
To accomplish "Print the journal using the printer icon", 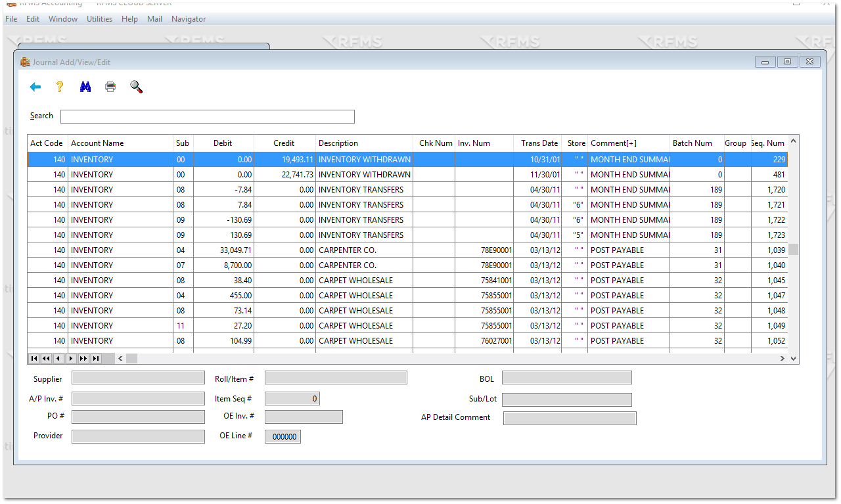I will (110, 87).
